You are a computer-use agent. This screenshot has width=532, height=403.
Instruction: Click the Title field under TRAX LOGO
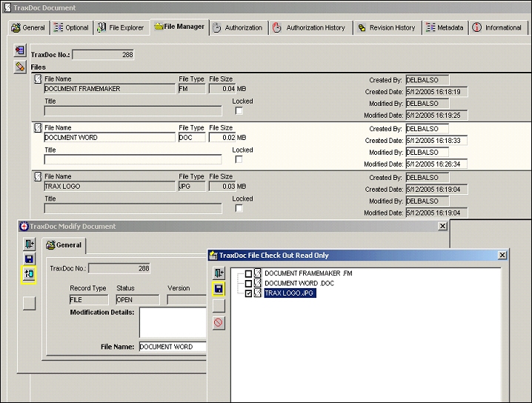133,208
